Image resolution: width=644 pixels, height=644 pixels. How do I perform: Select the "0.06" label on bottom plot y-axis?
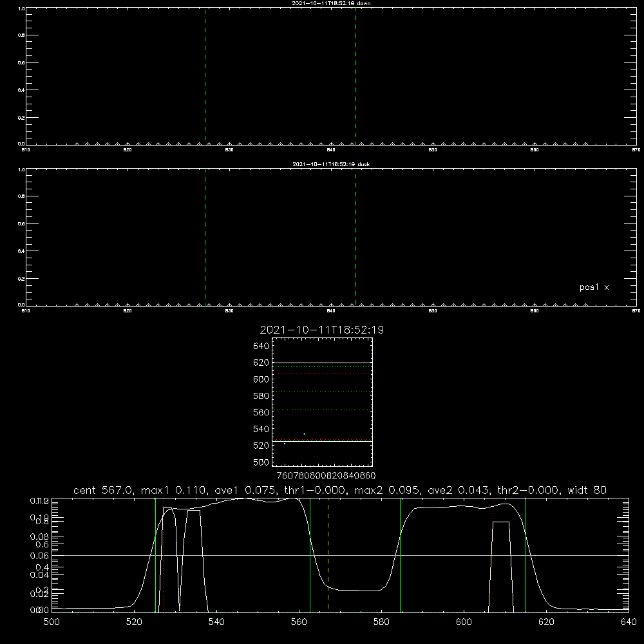(x=39, y=555)
